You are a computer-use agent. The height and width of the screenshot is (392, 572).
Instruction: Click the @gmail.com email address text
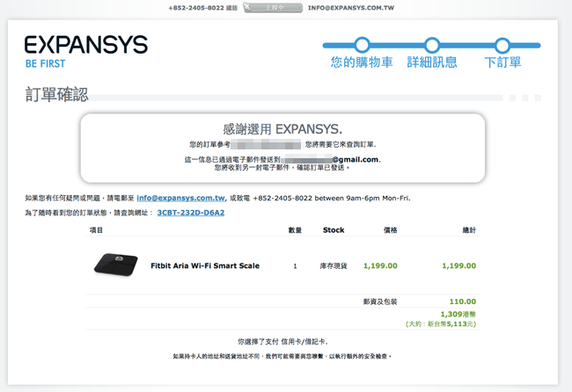point(356,160)
